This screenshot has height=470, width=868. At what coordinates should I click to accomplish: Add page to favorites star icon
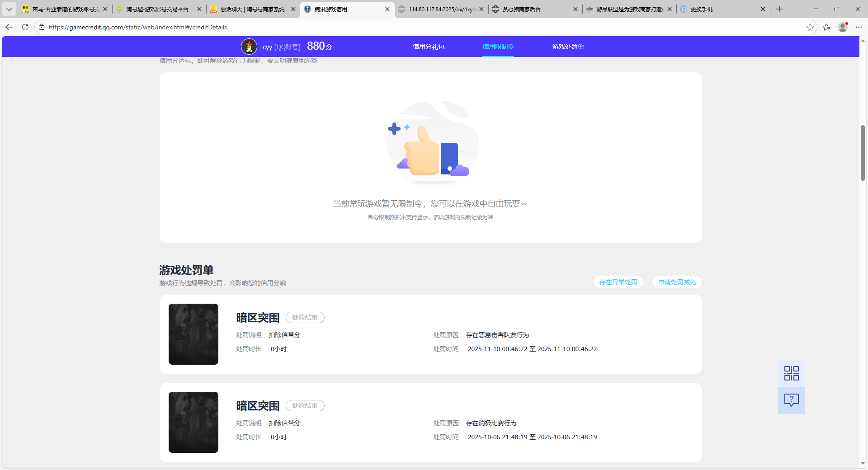(x=810, y=27)
